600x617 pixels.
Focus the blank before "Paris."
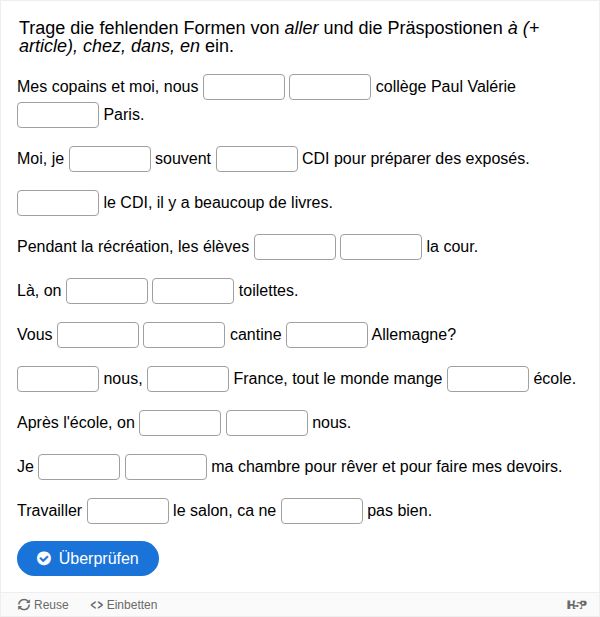[58, 115]
